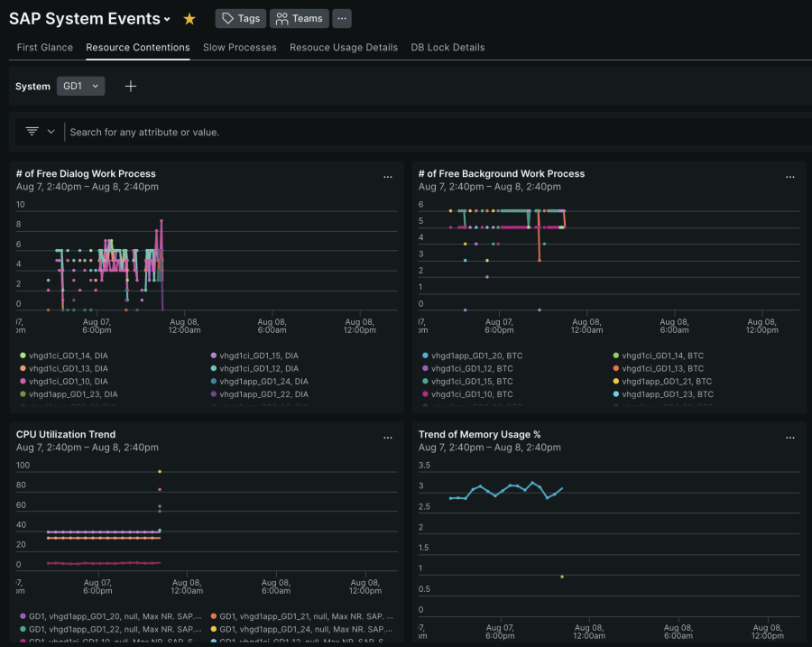Toggle legend vhgd1app_GD1_21, BTC series
Image resolution: width=812 pixels, height=647 pixels.
click(x=662, y=382)
